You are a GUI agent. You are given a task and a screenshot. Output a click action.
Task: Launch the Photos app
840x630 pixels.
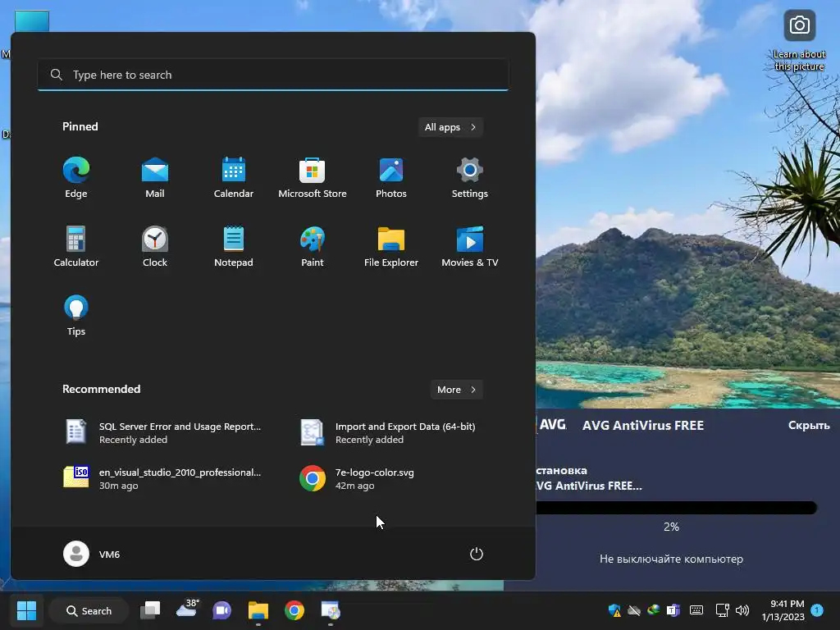(x=391, y=178)
